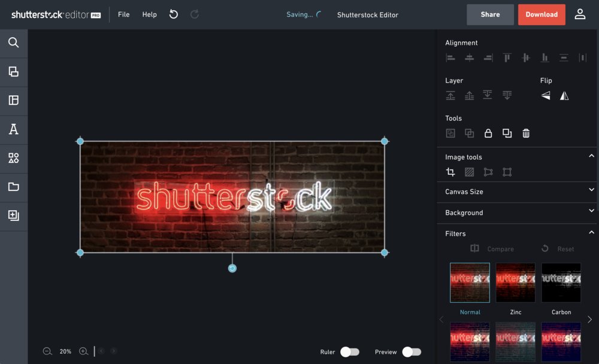Open the shapes elements panel
Image resolution: width=599 pixels, height=364 pixels.
(13, 157)
